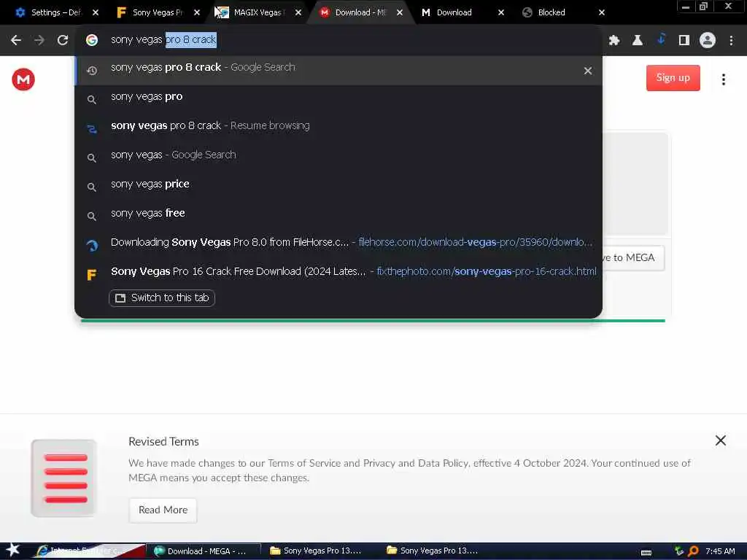Click the MEGA logo on the page
Viewport: 747px width, 560px height.
(x=23, y=79)
